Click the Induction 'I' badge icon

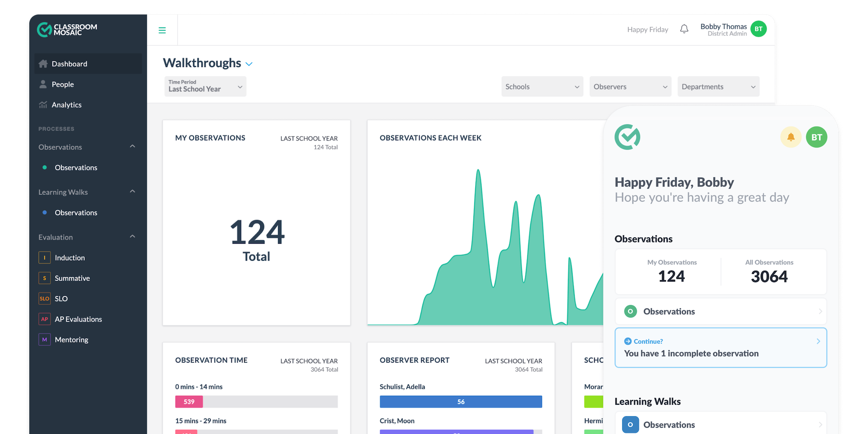pos(45,258)
